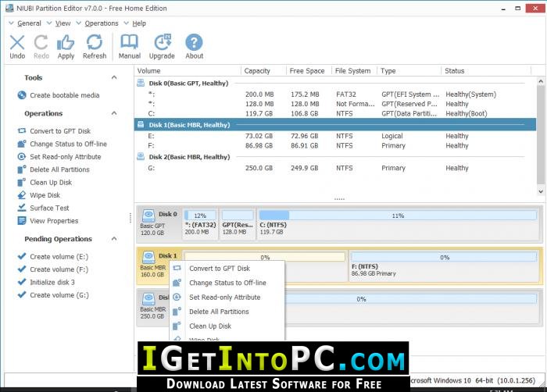
Task: Click sidebar Delete All Partitions text
Action: coord(59,169)
